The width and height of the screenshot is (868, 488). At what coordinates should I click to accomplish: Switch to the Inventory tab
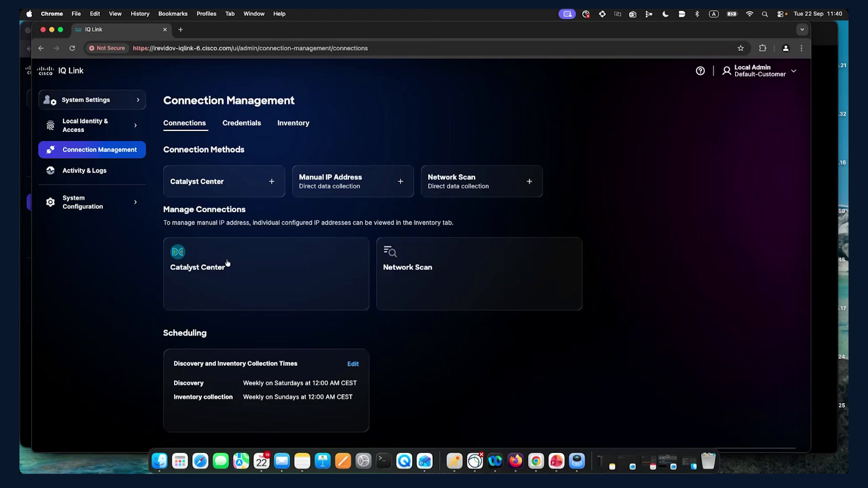coord(293,123)
